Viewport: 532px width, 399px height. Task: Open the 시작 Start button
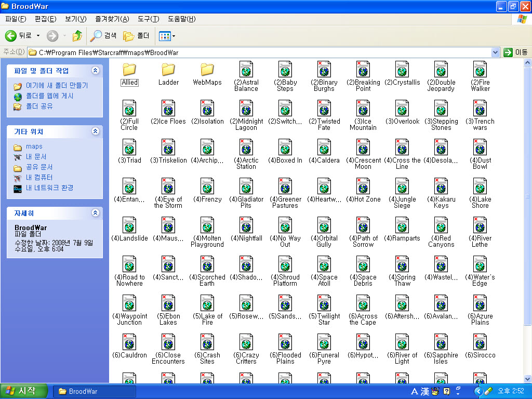tap(23, 391)
